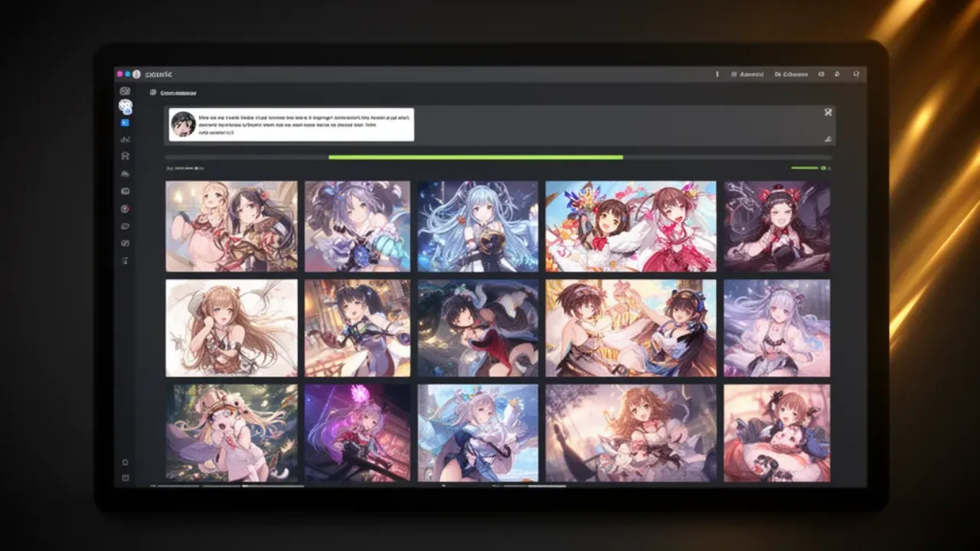Open thumbnail of long light-blue-haired girl
This screenshot has height=551, width=980.
(x=479, y=227)
